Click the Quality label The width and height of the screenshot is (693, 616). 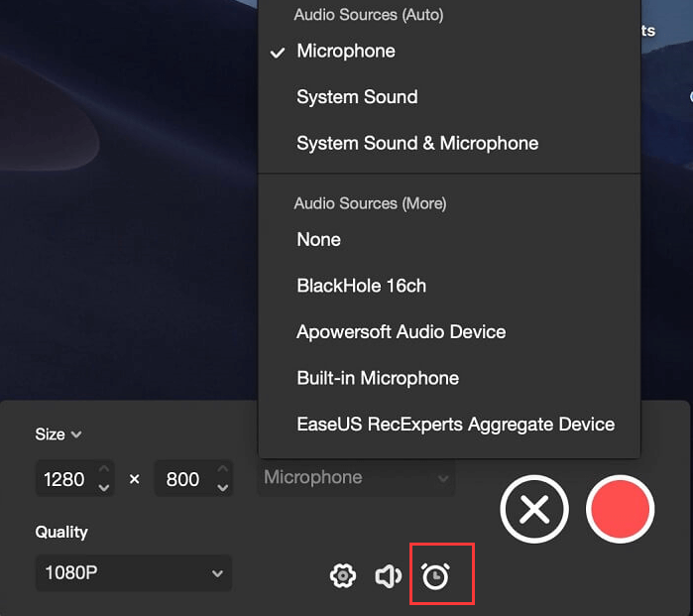click(61, 532)
